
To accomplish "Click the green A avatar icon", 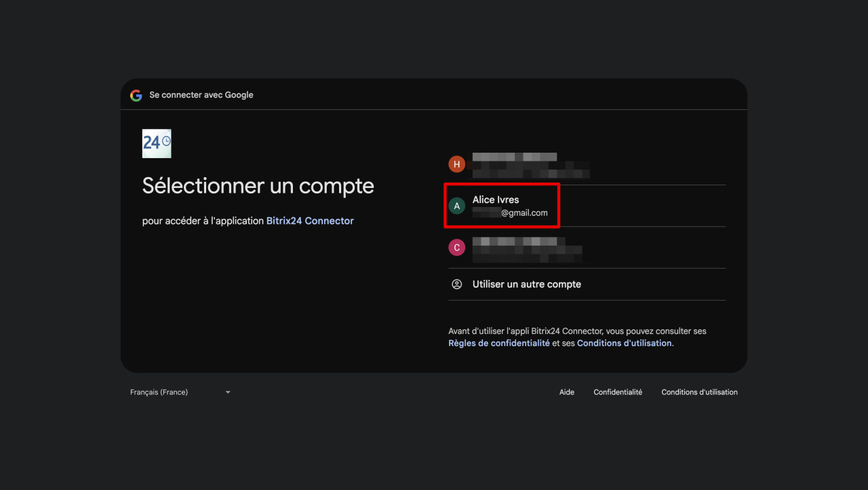I will coord(456,206).
